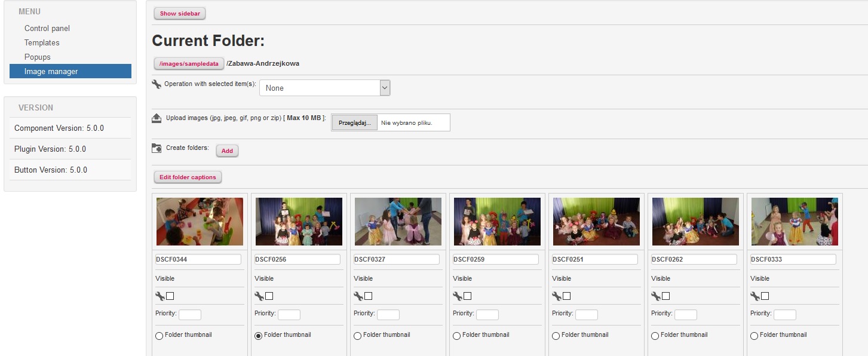
Task: Set DSCF0251 as folder thumbnail
Action: pyautogui.click(x=556, y=336)
